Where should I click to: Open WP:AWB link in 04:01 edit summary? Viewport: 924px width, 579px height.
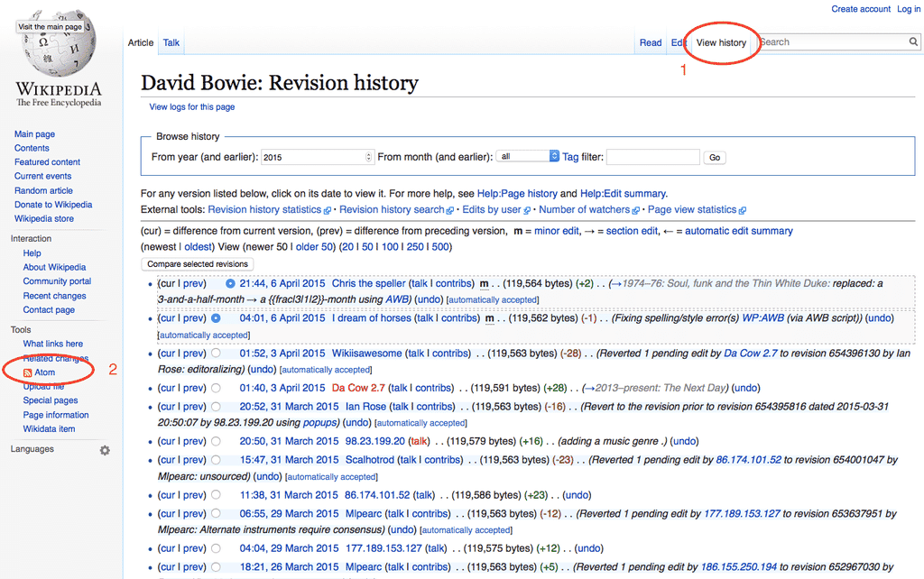click(x=762, y=318)
